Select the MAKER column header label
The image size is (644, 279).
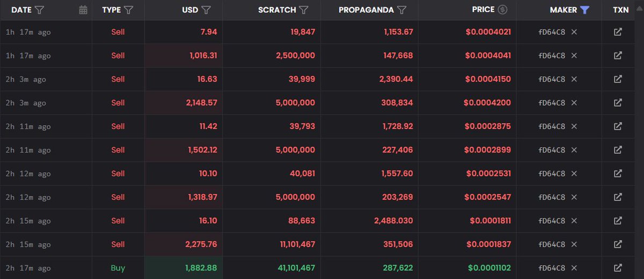[x=563, y=10]
